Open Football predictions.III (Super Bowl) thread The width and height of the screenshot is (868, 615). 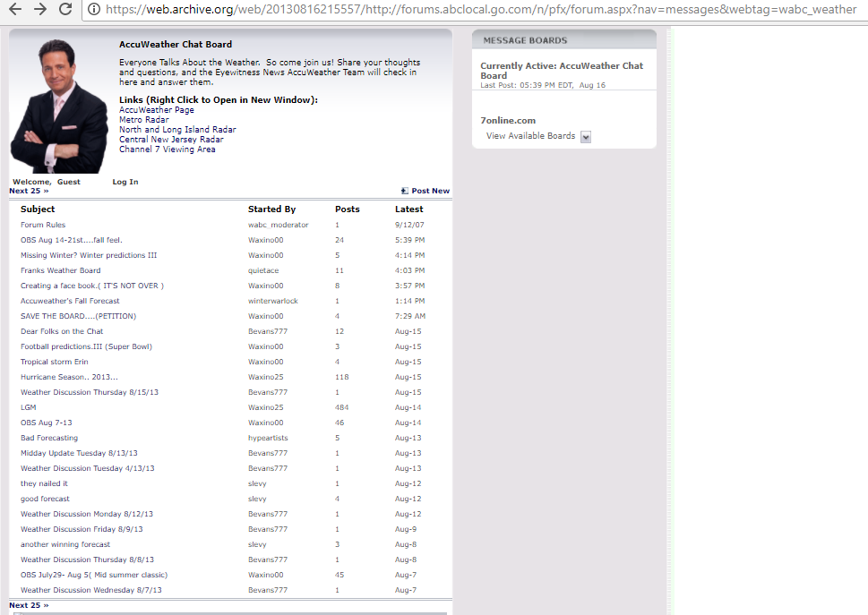86,346
